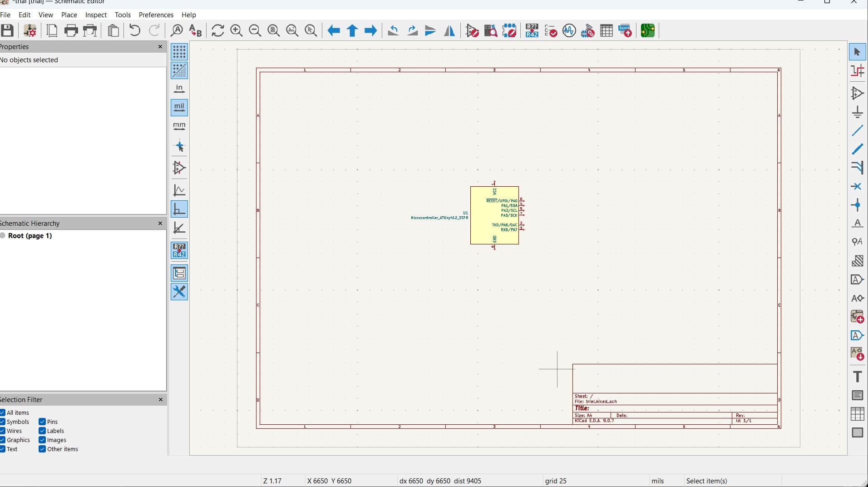Uncheck the Text filter checkbox
Screen dimensions: 868x487
click(3, 449)
